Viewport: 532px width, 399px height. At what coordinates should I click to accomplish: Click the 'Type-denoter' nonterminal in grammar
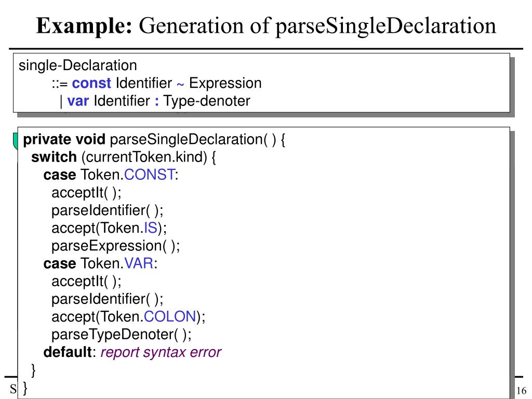[207, 101]
